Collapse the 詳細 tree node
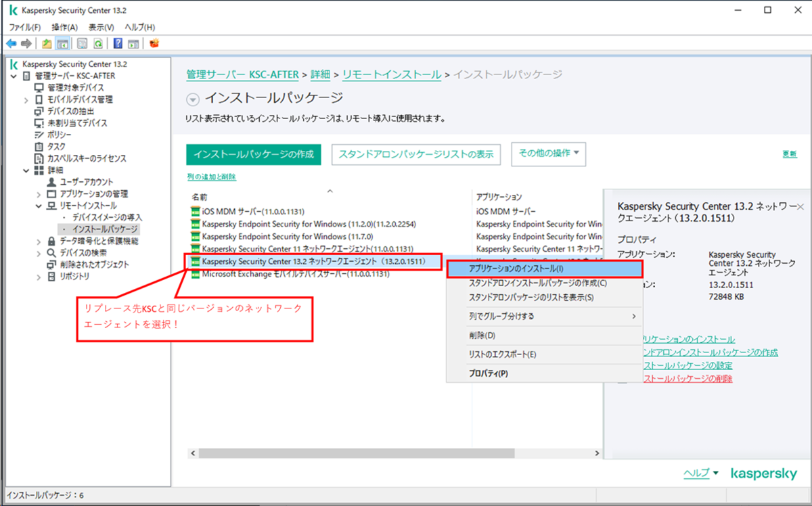 pos(26,170)
